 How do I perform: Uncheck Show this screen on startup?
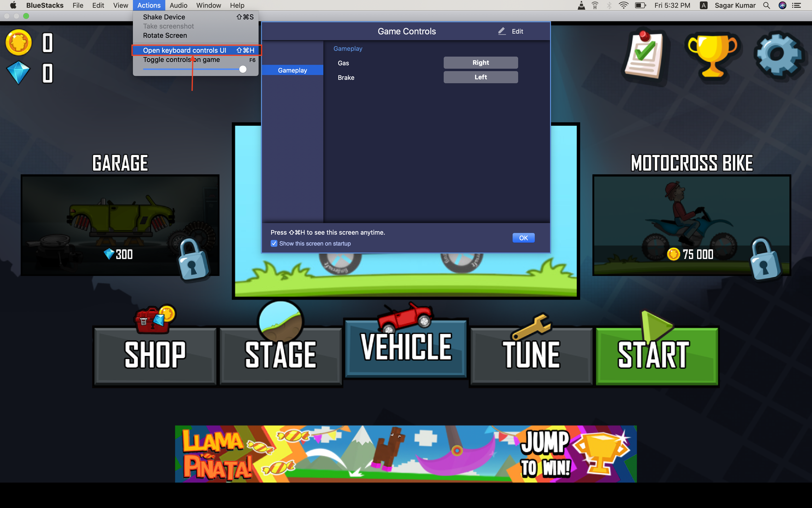tap(274, 243)
